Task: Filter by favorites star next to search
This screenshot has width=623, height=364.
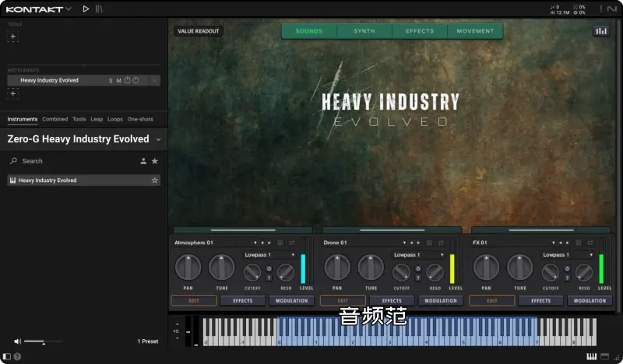Action: (154, 161)
